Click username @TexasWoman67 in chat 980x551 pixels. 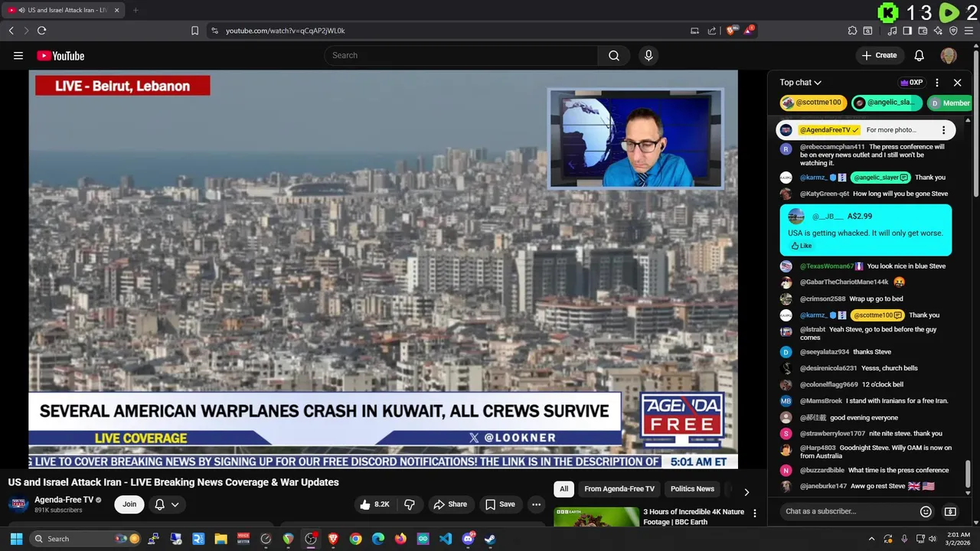827,266
